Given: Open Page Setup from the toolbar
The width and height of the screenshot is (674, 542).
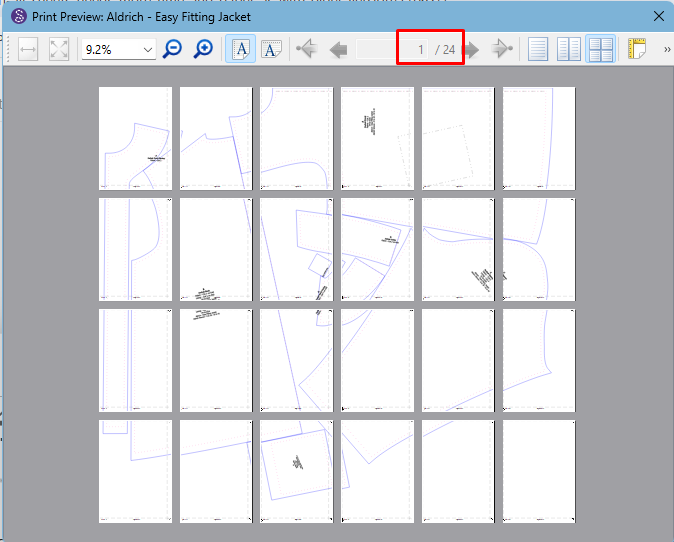Looking at the screenshot, I should [638, 49].
